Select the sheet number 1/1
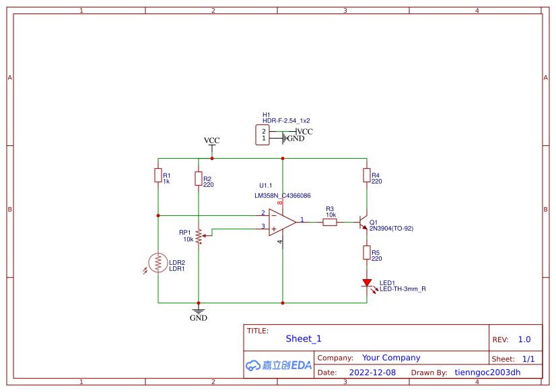The height and width of the screenshot is (392, 556). 528,359
